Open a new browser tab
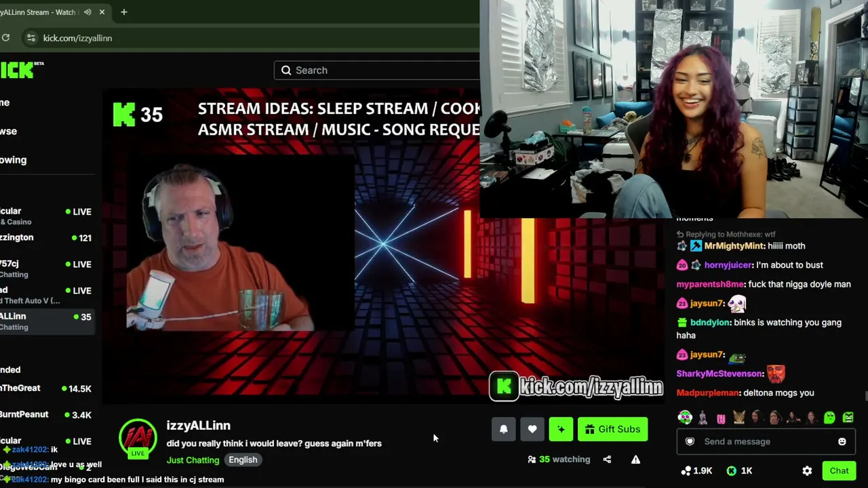Viewport: 868px width, 488px height. (123, 12)
